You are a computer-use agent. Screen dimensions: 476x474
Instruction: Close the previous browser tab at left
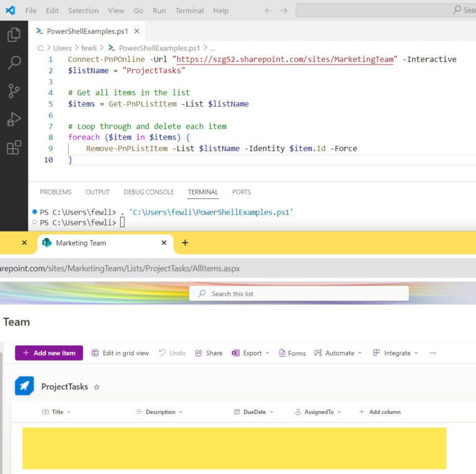point(25,242)
